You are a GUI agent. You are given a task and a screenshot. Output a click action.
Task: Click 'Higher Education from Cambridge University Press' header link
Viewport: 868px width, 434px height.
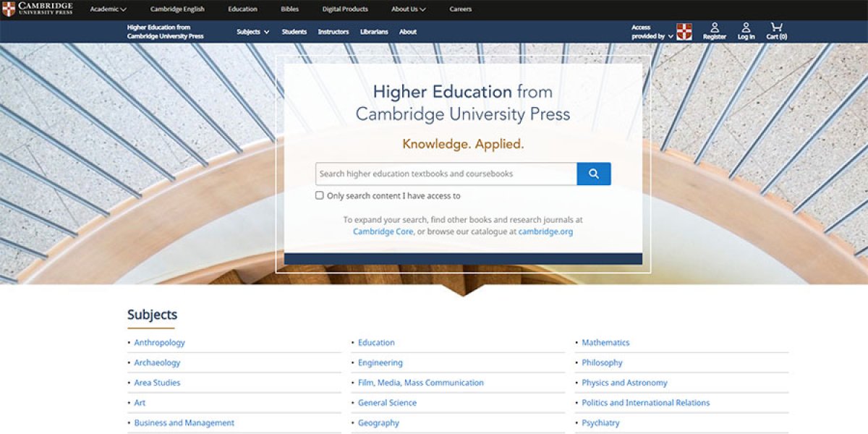click(166, 32)
